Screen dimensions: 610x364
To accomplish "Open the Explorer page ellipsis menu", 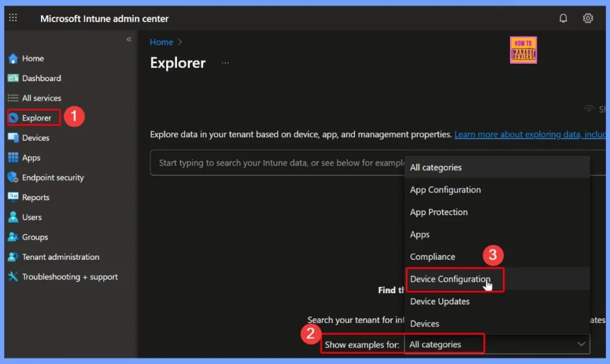I will click(225, 63).
